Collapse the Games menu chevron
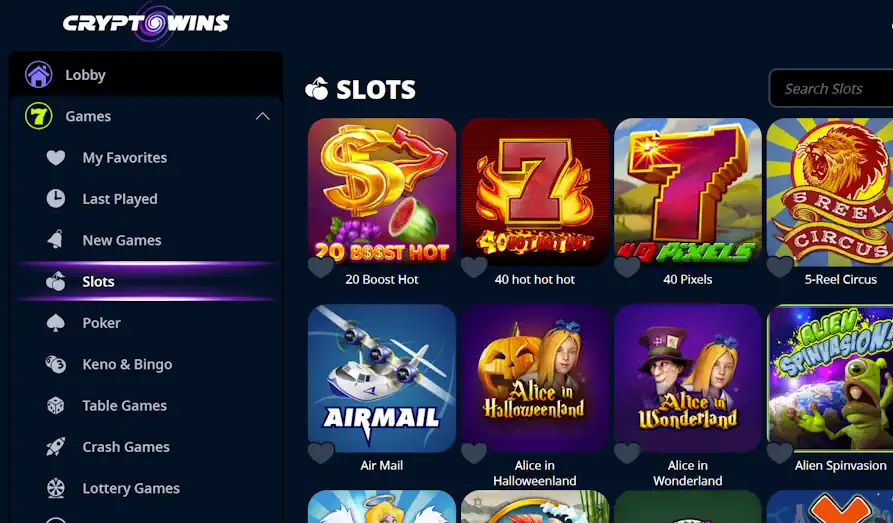 click(263, 116)
